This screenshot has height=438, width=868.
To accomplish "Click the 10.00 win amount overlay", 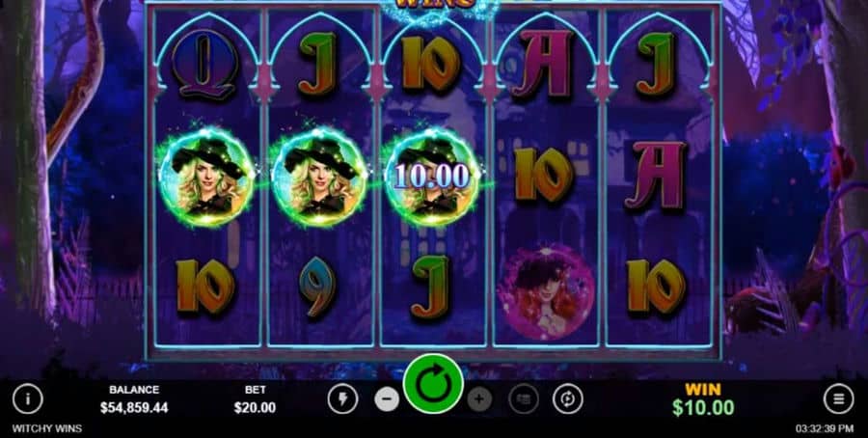I will [x=432, y=177].
